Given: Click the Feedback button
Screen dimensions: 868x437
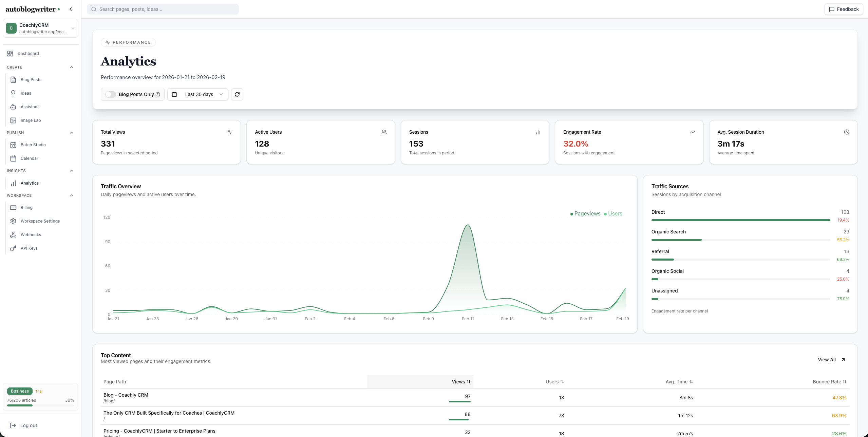Looking at the screenshot, I should click(x=844, y=9).
